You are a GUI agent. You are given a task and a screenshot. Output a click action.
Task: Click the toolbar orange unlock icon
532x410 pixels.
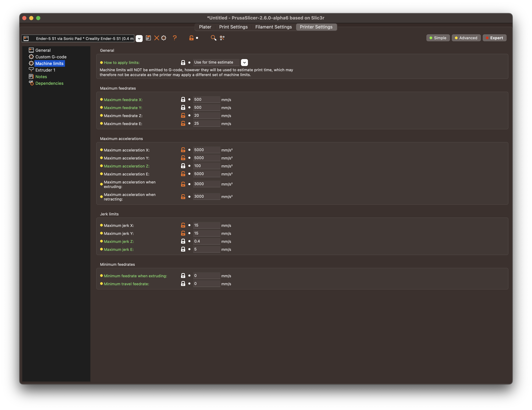pos(191,38)
